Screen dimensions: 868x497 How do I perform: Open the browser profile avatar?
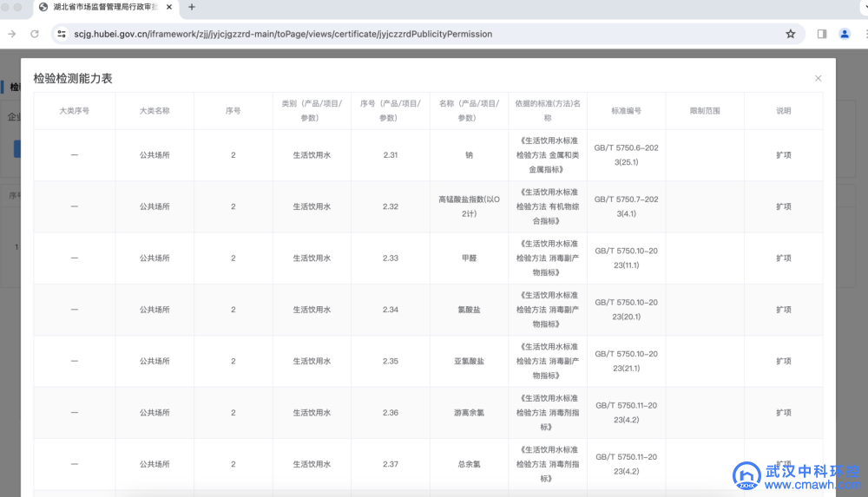click(845, 34)
